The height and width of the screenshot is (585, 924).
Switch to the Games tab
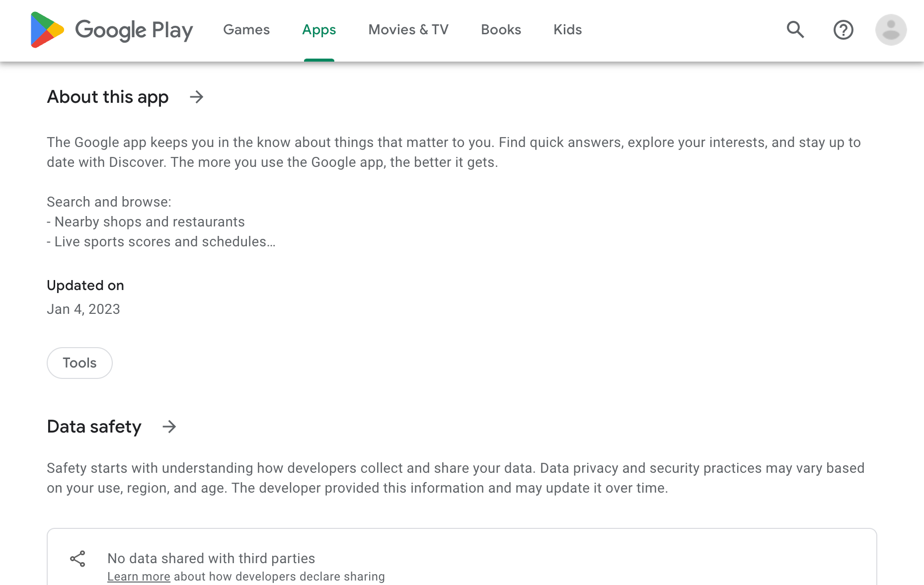click(246, 30)
